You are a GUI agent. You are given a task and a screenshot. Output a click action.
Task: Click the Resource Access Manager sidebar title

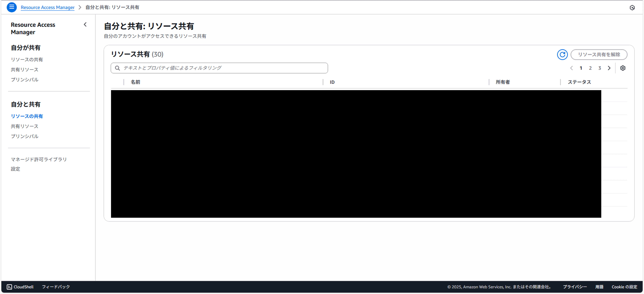click(x=33, y=28)
